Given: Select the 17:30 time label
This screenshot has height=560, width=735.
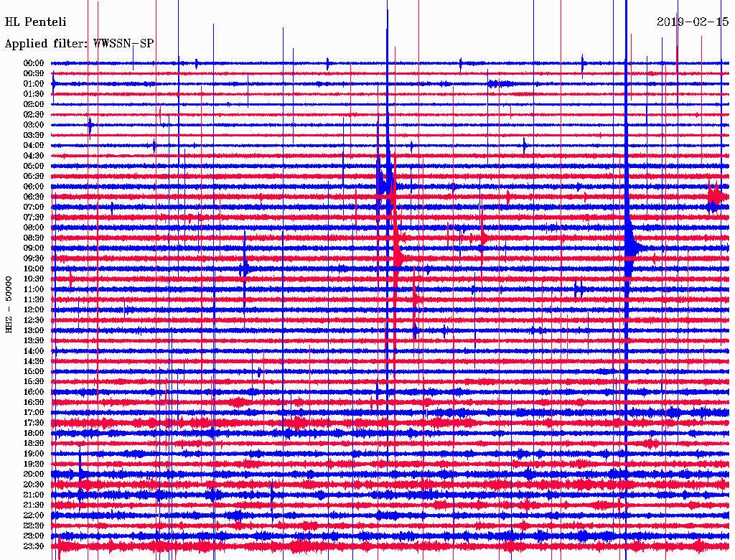Looking at the screenshot, I should pyautogui.click(x=34, y=423).
